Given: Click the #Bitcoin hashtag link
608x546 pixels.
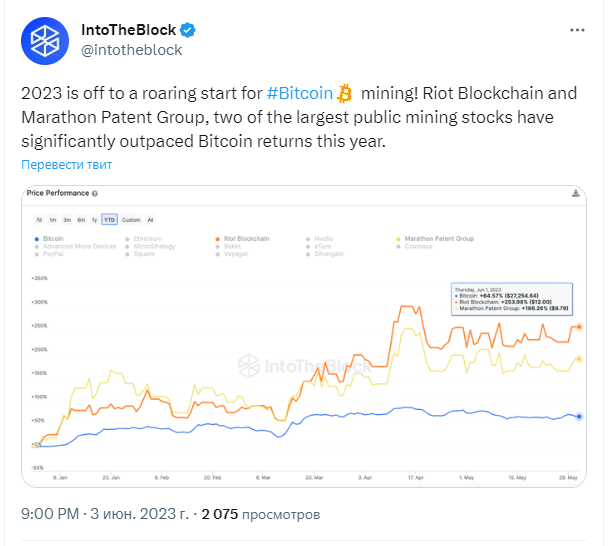Looking at the screenshot, I should pos(300,93).
